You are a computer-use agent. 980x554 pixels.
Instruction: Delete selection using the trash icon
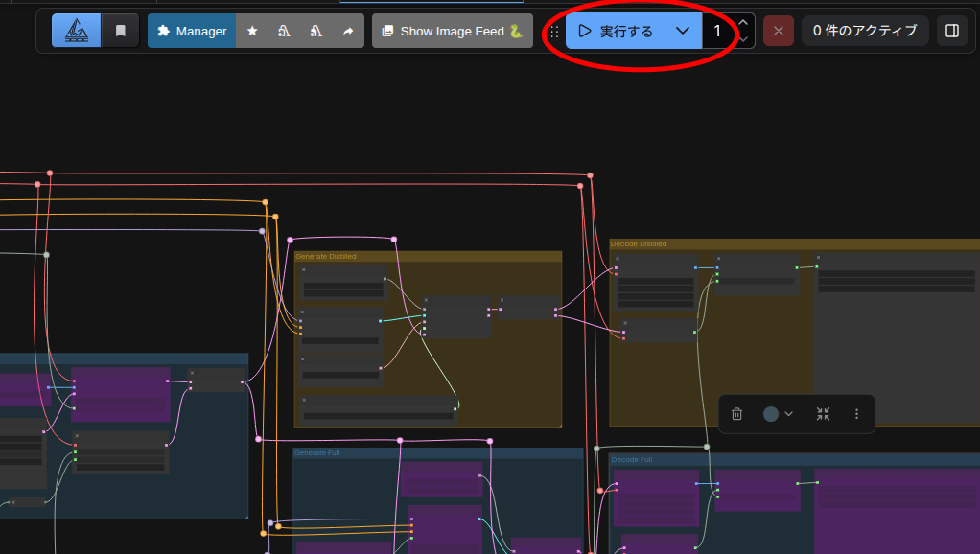(736, 414)
